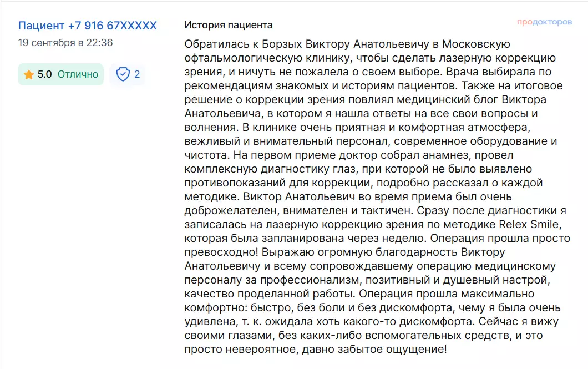Click the review date 19 сентября в 22:36
The width and height of the screenshot is (588, 369).
[65, 43]
